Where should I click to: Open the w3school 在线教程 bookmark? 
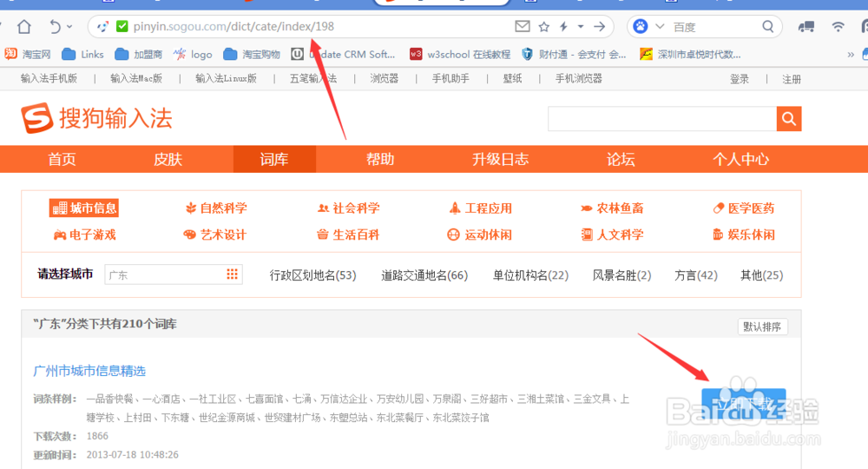pyautogui.click(x=460, y=54)
